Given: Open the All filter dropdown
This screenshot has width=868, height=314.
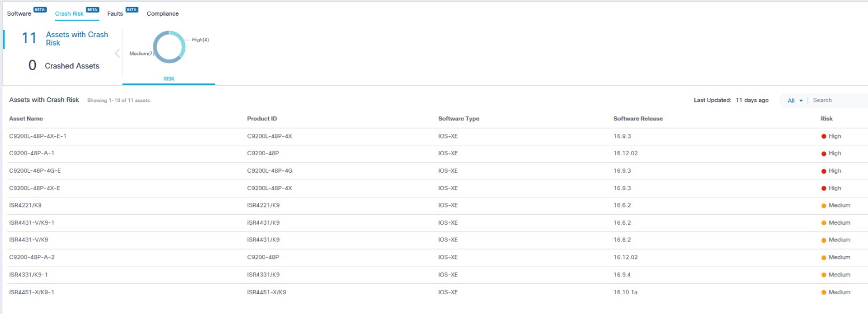Looking at the screenshot, I should tap(794, 100).
